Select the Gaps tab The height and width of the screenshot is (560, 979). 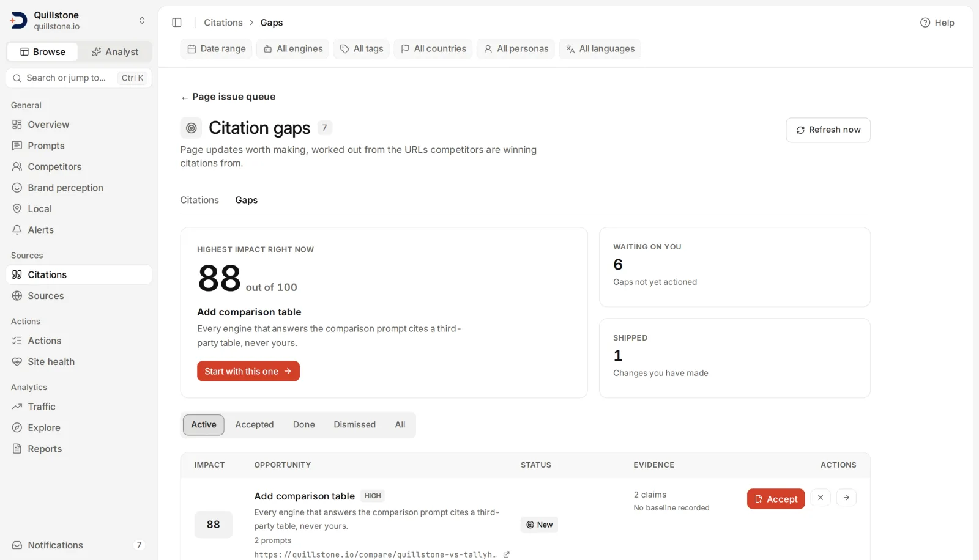point(247,200)
